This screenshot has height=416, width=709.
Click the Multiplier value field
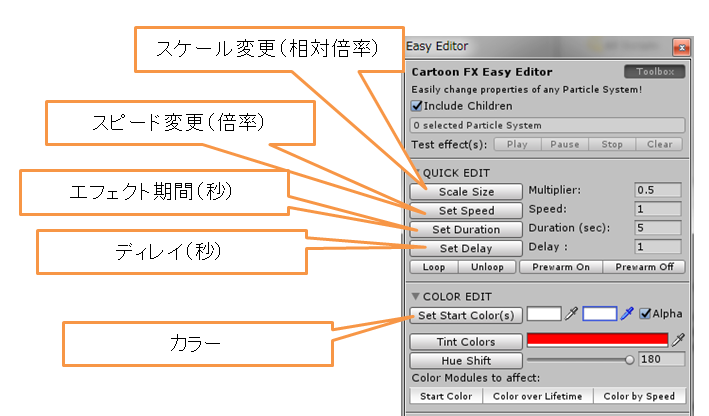[658, 190]
